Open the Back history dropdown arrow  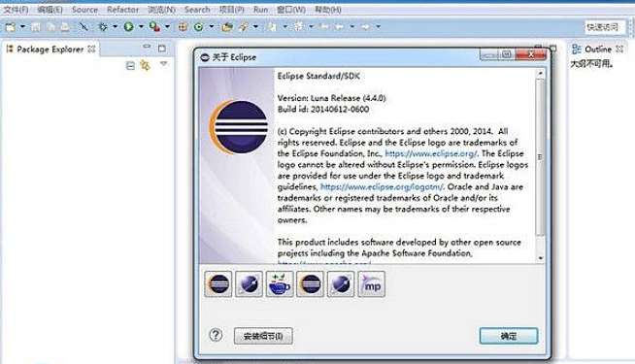351,27
